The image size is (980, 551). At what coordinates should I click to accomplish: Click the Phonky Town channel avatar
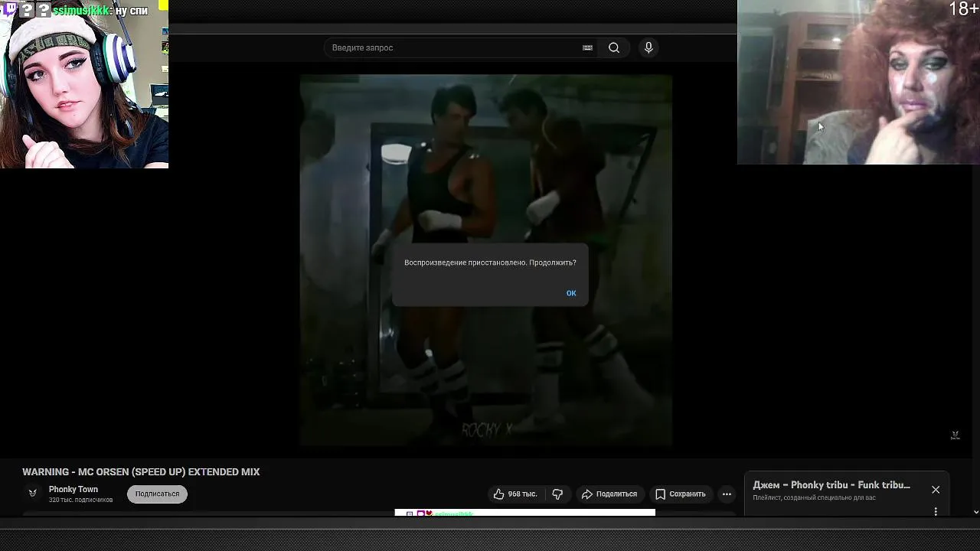32,494
